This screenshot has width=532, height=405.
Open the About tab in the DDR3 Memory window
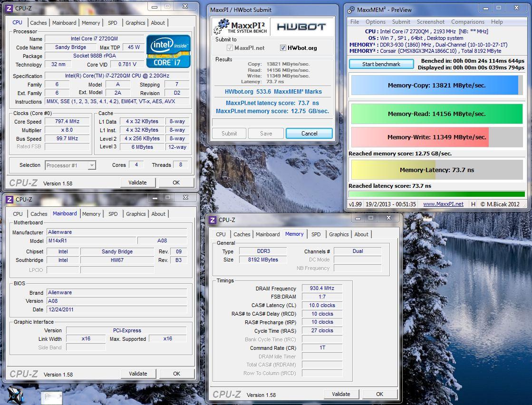(361, 234)
